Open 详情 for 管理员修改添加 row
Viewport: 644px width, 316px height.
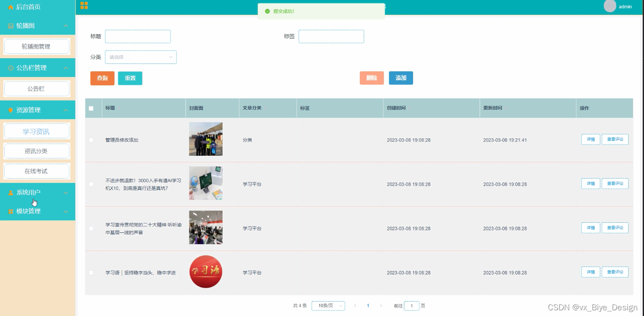[591, 140]
